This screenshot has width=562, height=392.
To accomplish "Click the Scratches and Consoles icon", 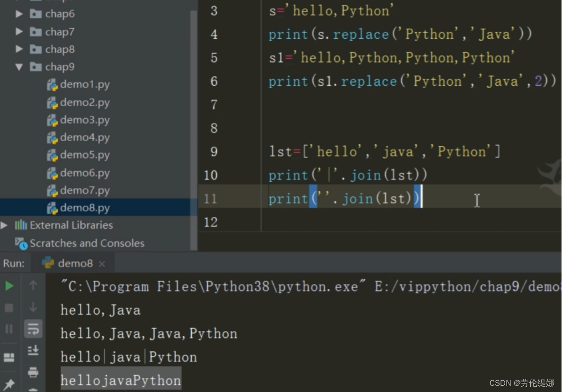I will click(21, 244).
